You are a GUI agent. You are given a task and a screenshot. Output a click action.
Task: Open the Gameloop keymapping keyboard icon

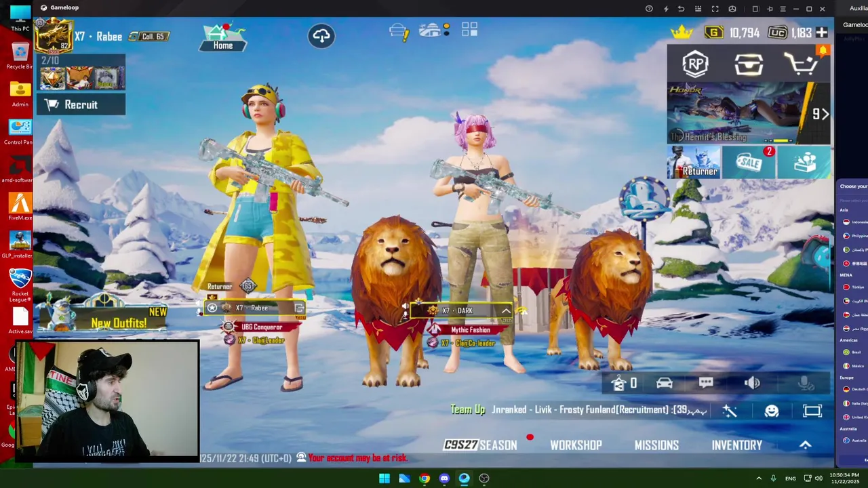pos(698,9)
